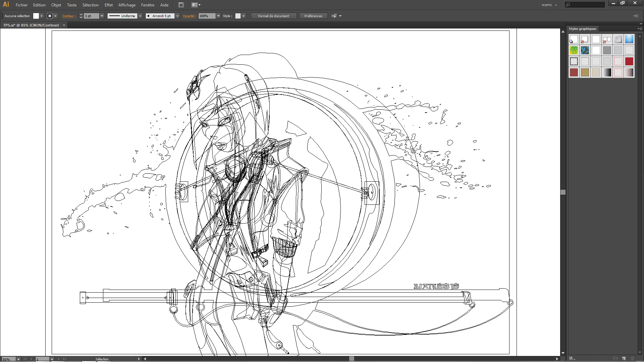Click the opacity 100% input field
The image size is (644, 362).
pyautogui.click(x=207, y=16)
